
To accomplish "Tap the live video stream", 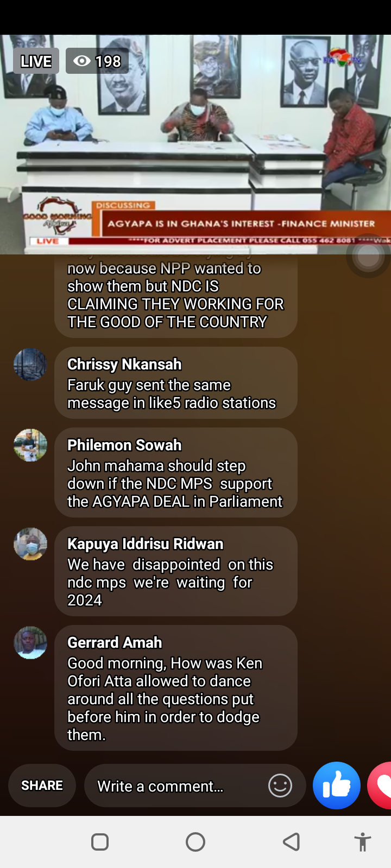I will pyautogui.click(x=195, y=144).
